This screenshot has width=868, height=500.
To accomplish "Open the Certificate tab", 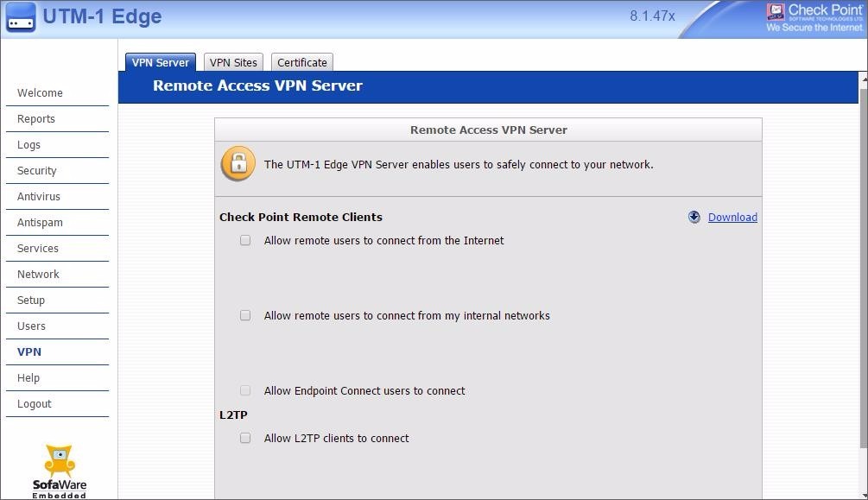I will click(302, 62).
